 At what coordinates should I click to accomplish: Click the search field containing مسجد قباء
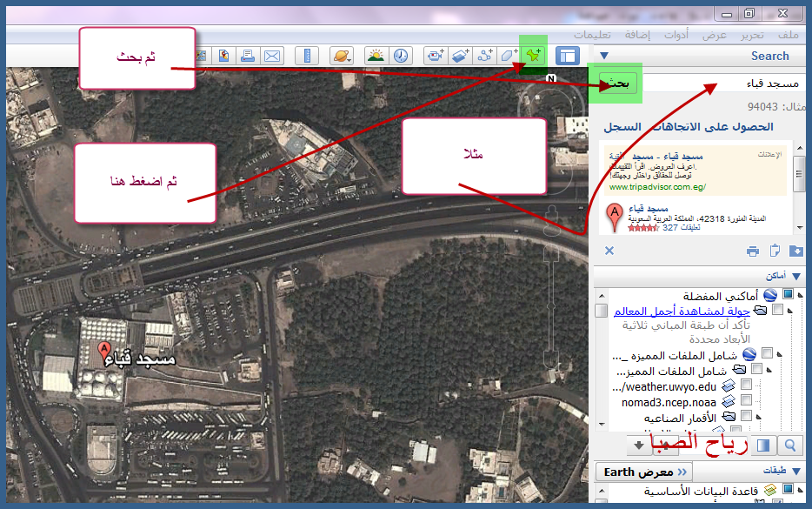click(x=724, y=83)
